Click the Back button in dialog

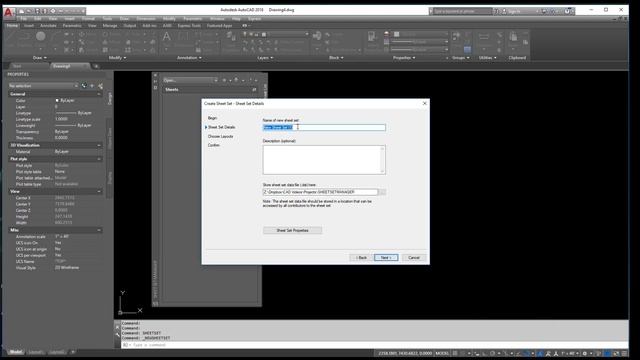pyautogui.click(x=361, y=258)
